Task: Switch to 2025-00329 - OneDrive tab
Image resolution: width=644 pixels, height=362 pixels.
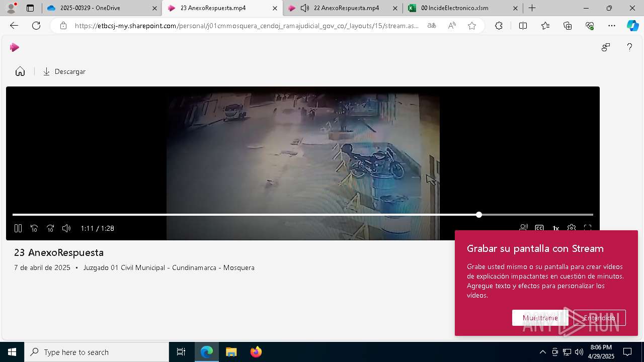Action: tap(101, 8)
